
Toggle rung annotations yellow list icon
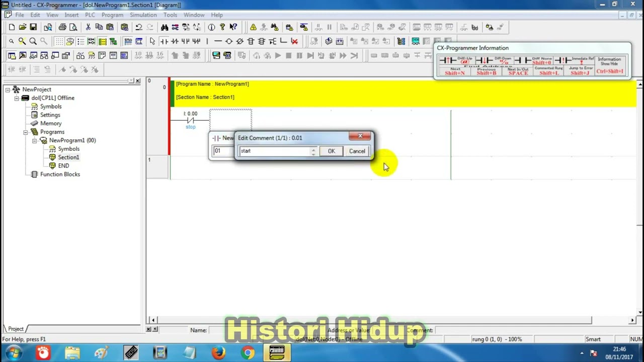pos(102,41)
